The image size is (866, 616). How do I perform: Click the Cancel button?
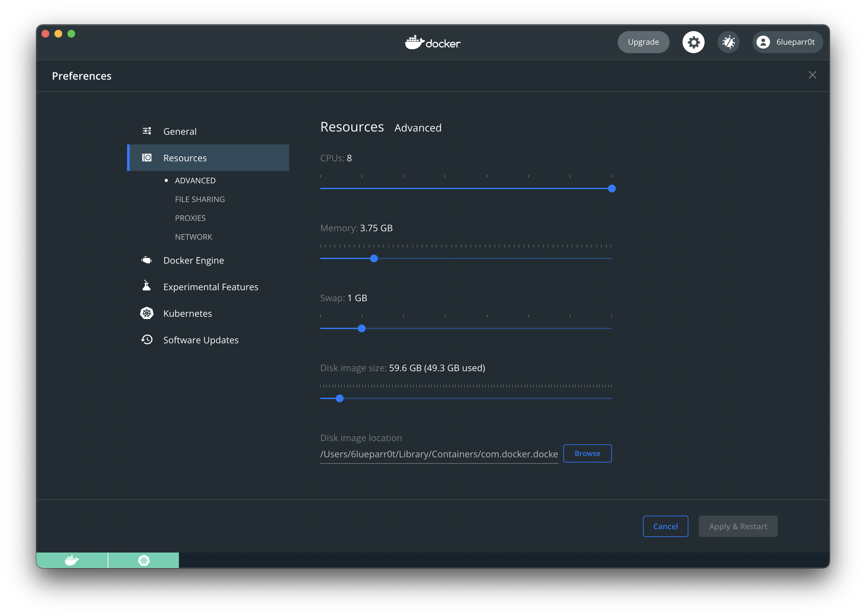(665, 526)
